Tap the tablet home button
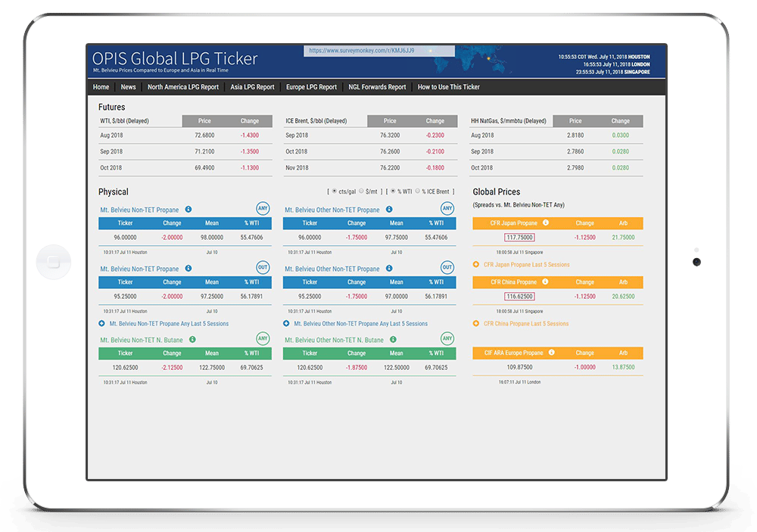Image resolution: width=757 pixels, height=532 pixels. click(54, 262)
